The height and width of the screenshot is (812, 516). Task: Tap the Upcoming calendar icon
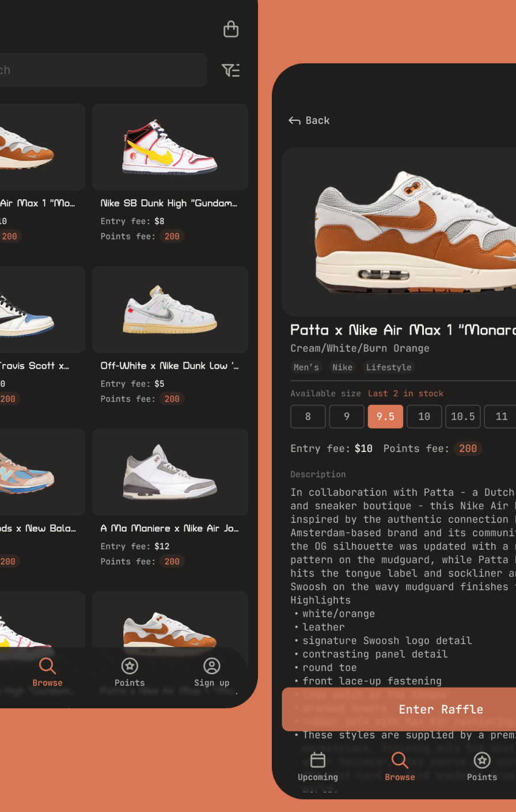pyautogui.click(x=318, y=760)
